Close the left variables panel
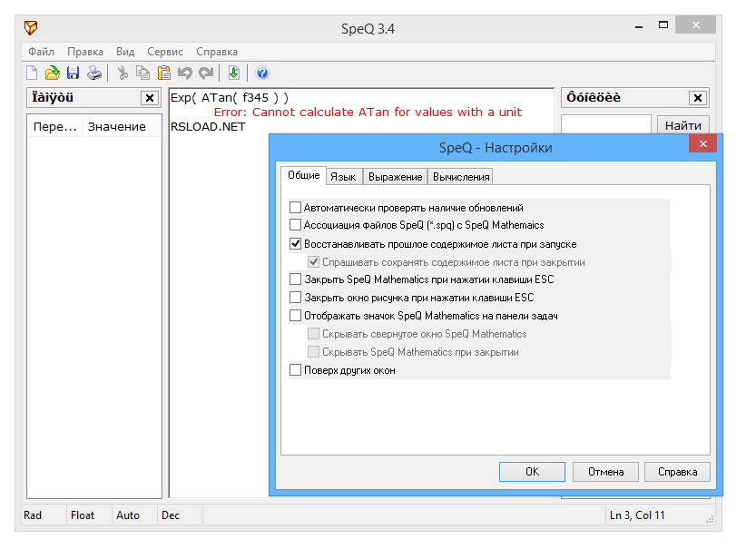The image size is (756, 549). (x=150, y=98)
